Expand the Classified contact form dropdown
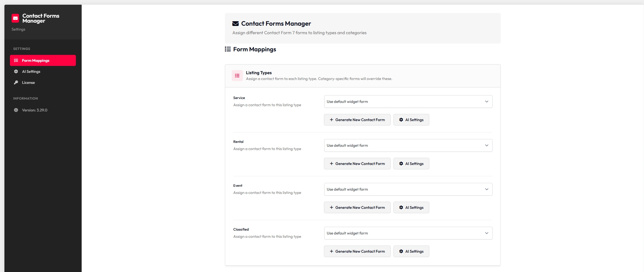This screenshot has width=644, height=272. pyautogui.click(x=408, y=233)
